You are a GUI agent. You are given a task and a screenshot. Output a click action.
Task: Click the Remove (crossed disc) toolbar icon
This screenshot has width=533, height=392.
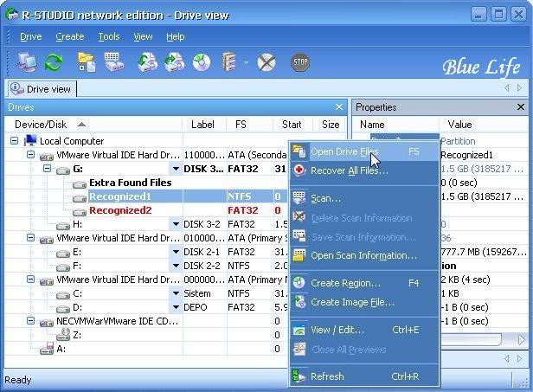pyautogui.click(x=266, y=62)
